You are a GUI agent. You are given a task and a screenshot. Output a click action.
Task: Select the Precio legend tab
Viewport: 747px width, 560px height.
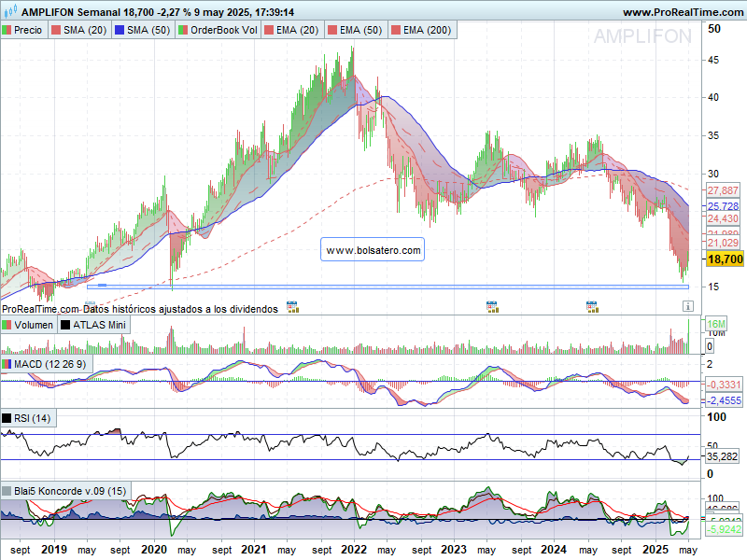pos(22,31)
